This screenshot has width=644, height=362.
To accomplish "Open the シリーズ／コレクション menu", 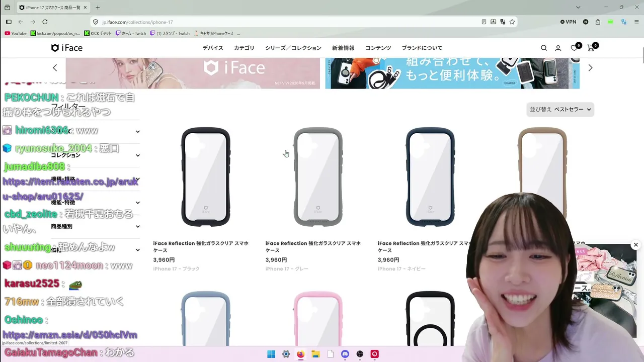I will tap(293, 48).
